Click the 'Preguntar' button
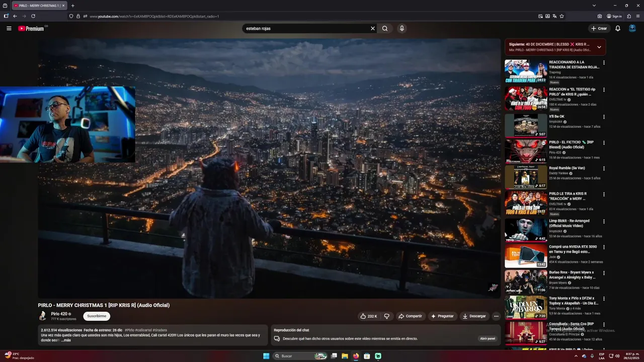Viewport: 644px width, 362px height. tap(442, 316)
